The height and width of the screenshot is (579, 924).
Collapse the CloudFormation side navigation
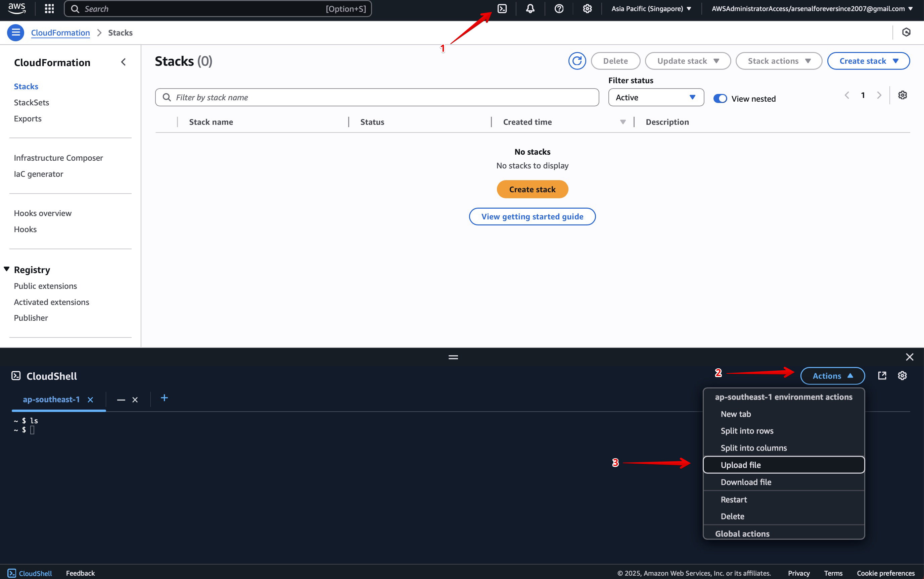[124, 62]
